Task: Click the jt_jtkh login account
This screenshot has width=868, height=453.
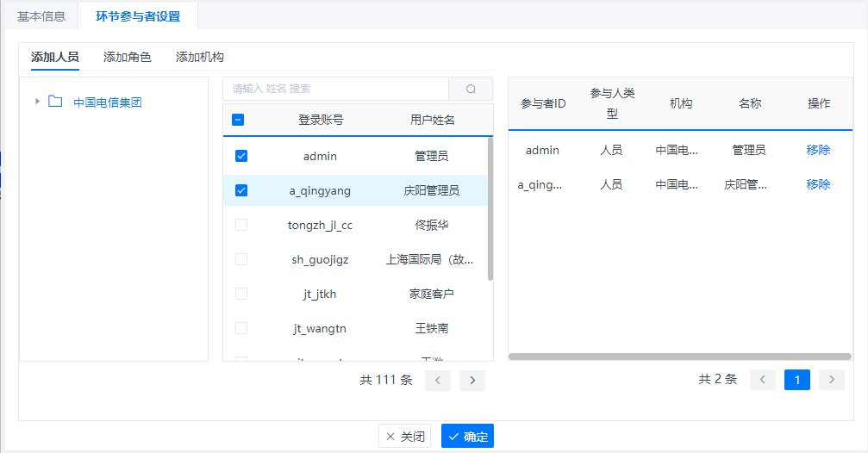Action: point(320,294)
